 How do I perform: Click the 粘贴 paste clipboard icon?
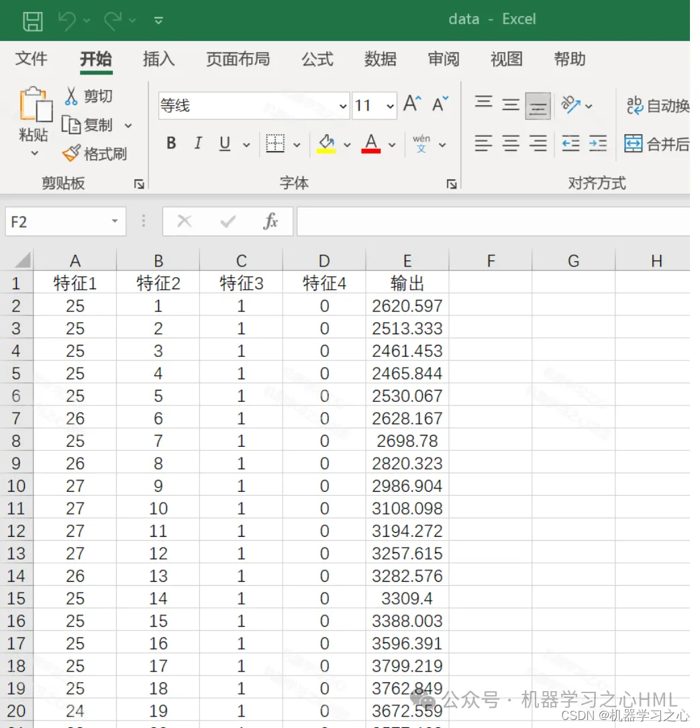pyautogui.click(x=35, y=105)
